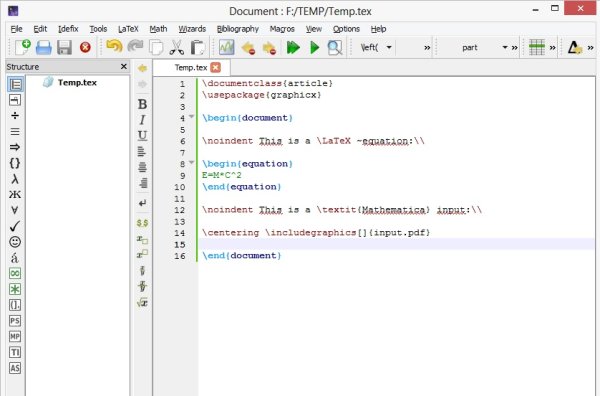Open the Cyrillic Ж symbols panel
Screen dimensions: 600x396
(x=15, y=194)
